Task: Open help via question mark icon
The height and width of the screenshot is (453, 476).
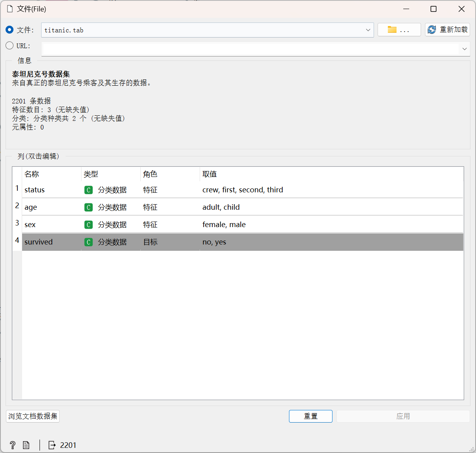Action: (x=13, y=445)
